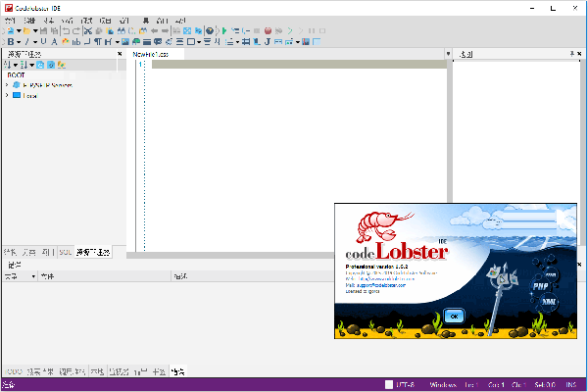Click the Underline U formatting icon
This screenshot has width=588, height=392.
pos(43,41)
